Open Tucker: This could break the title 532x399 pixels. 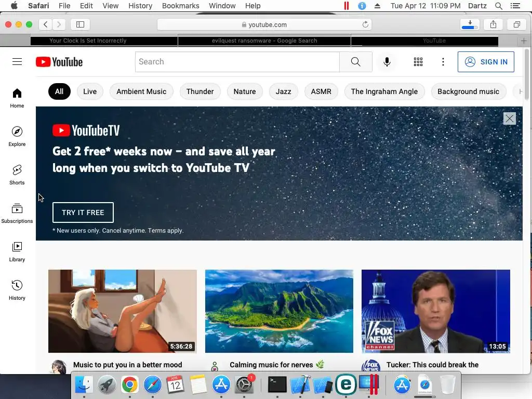pyautogui.click(x=432, y=365)
